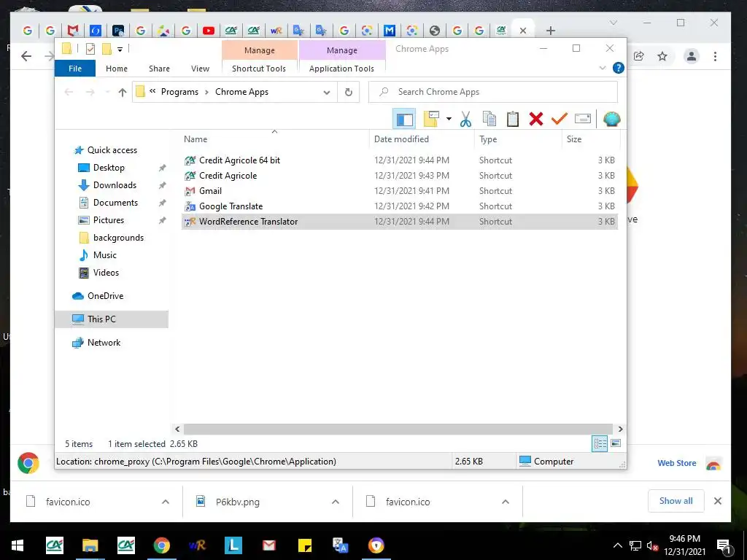
Task: Open Downloads in navigation pane
Action: 115,185
